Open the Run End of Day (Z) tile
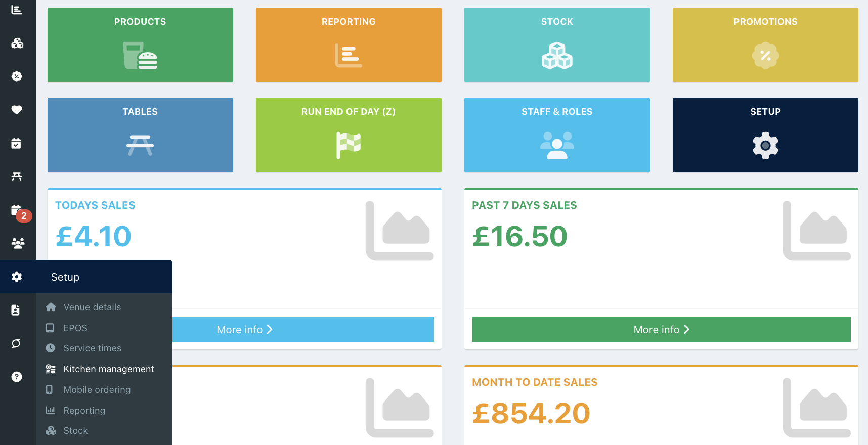The height and width of the screenshot is (445, 868). (x=349, y=135)
